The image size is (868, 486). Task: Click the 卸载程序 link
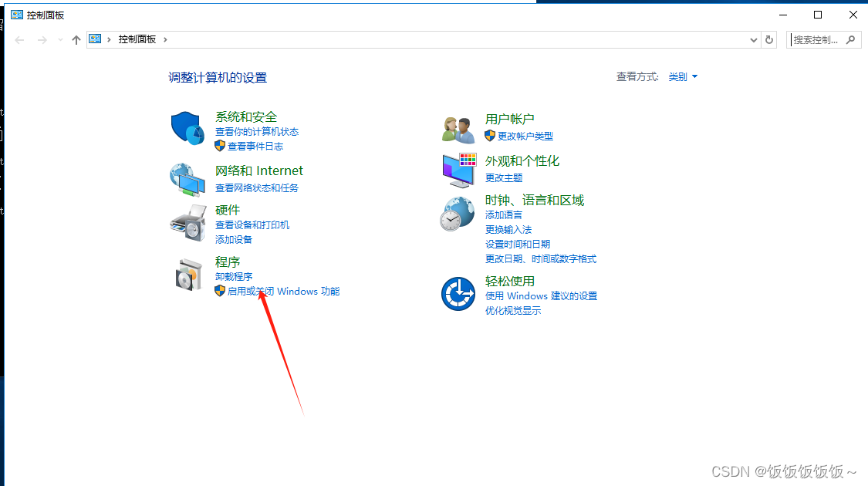click(233, 276)
